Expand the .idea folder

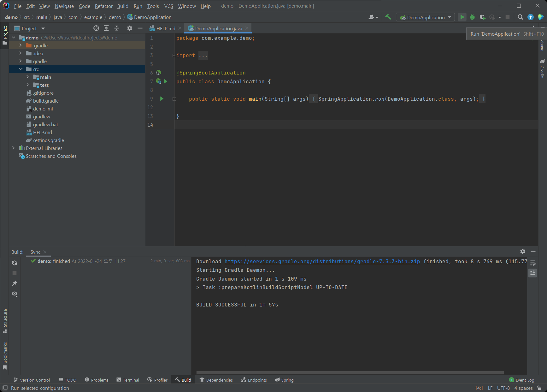click(21, 53)
